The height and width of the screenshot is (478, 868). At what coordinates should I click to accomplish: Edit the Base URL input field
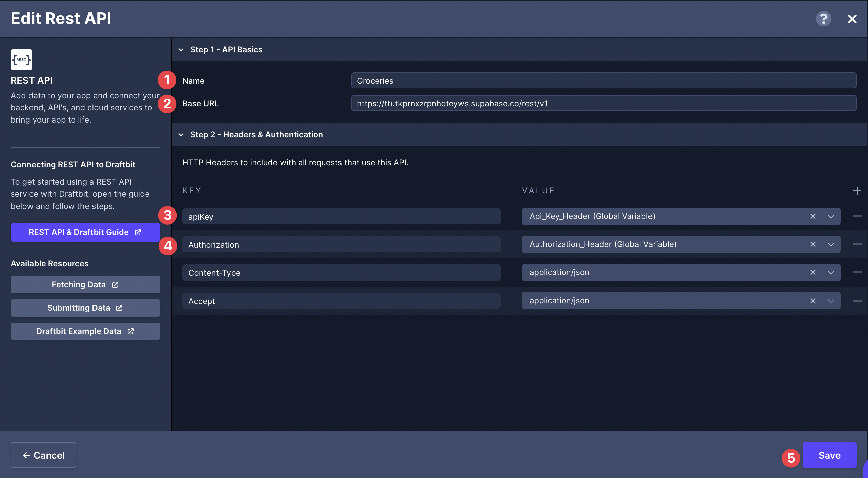tap(604, 103)
